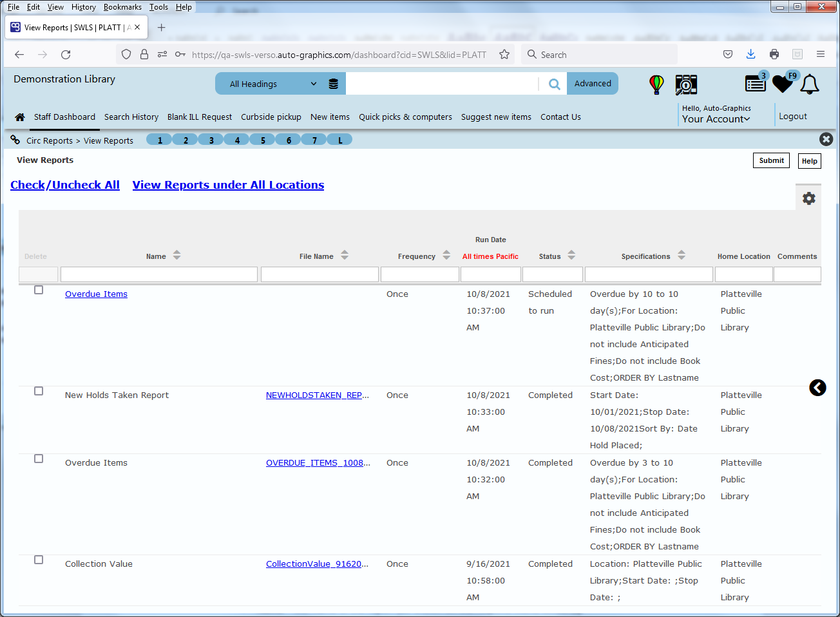Check the Collection Value row checkbox
Screen dimensions: 840x617
(39, 560)
